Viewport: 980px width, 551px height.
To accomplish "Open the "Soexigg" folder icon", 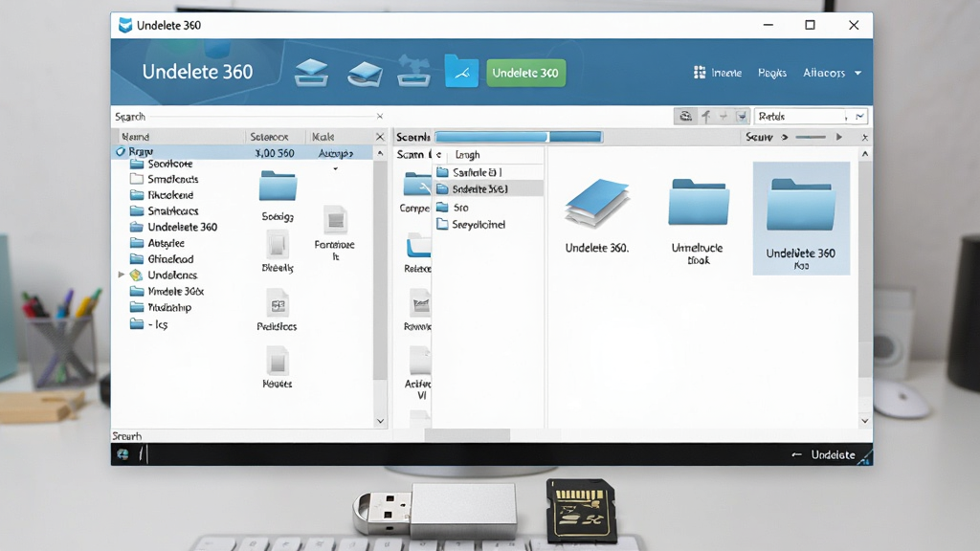I will (x=278, y=187).
